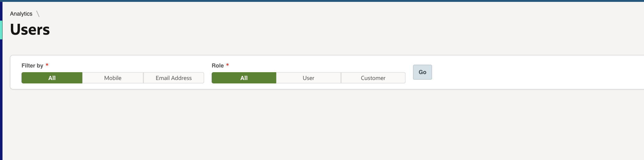The width and height of the screenshot is (644, 160).
Task: Click blank page area below the filter panel
Action: click(x=322, y=125)
